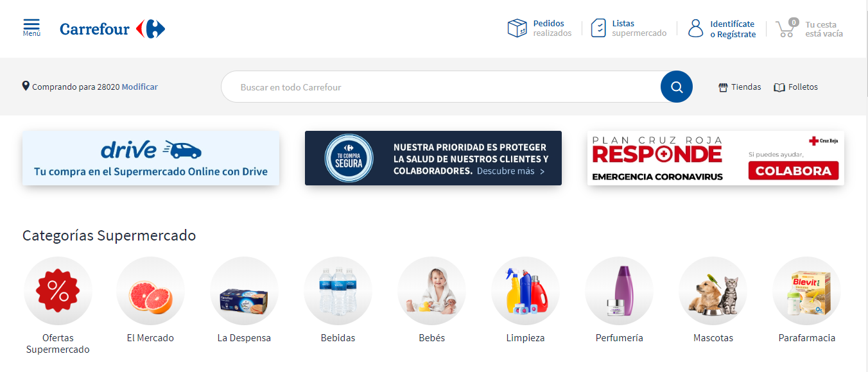Open Pedidos realizados text link

pos(552,28)
